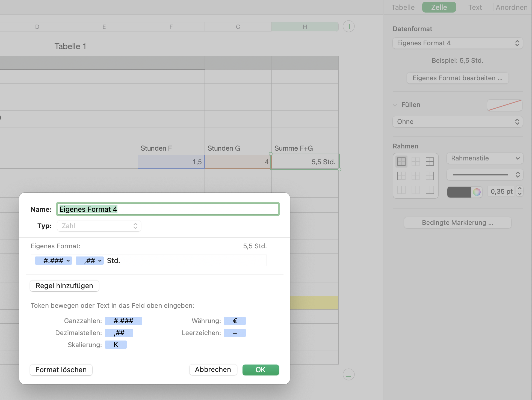
Task: Open the border color wheel picker
Action: tap(477, 192)
